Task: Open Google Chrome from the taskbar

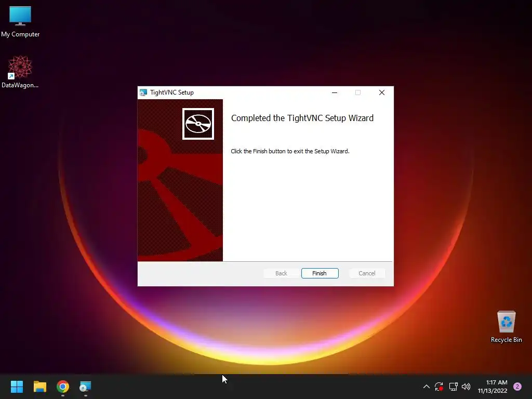Action: pos(63,387)
